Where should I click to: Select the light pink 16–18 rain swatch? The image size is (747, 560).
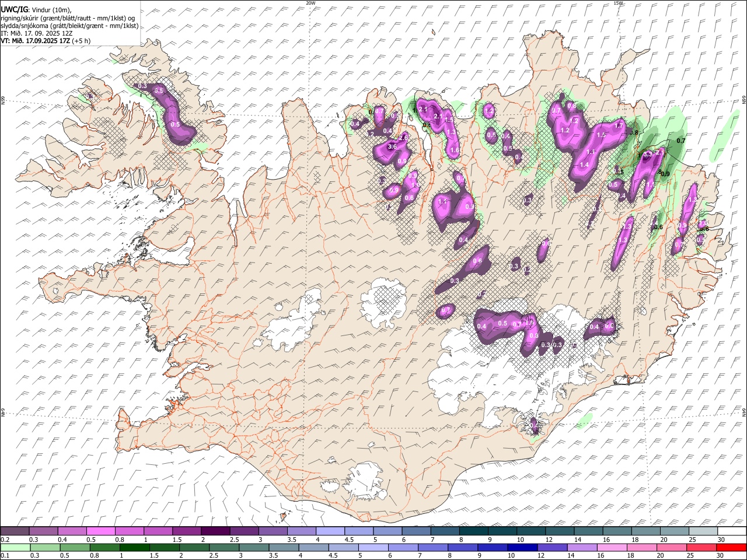click(612, 547)
